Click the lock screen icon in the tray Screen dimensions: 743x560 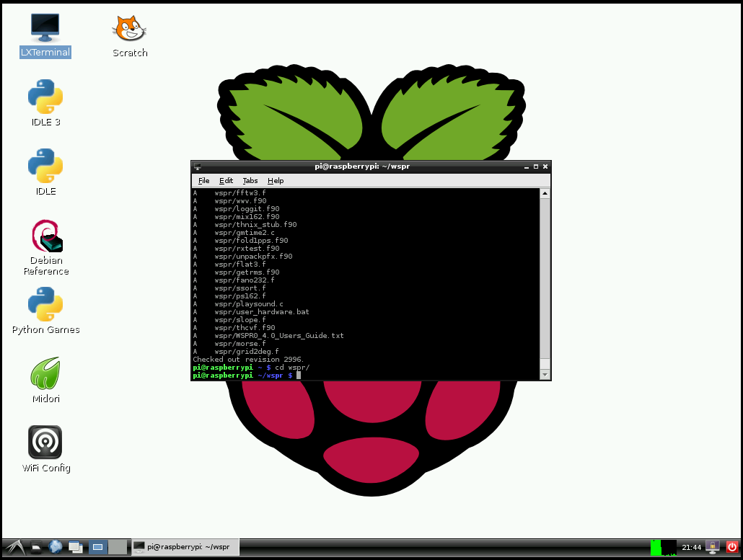pyautogui.click(x=712, y=547)
